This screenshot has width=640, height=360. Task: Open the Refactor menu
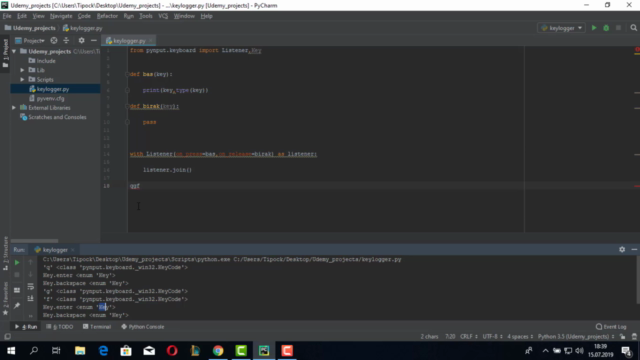coord(107,16)
